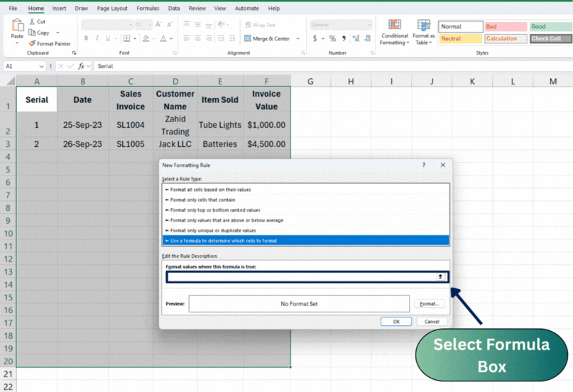
Task: Click the formula input box
Action: (301, 276)
